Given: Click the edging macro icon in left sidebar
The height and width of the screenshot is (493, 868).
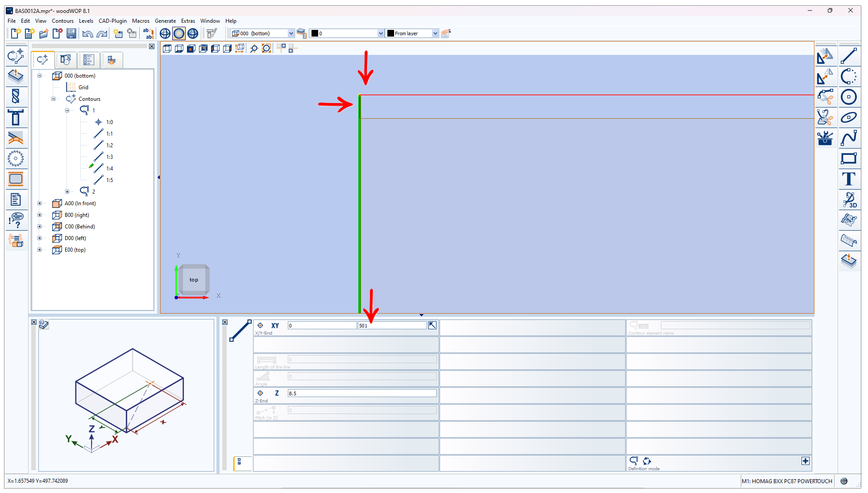Looking at the screenshot, I should click(x=16, y=138).
